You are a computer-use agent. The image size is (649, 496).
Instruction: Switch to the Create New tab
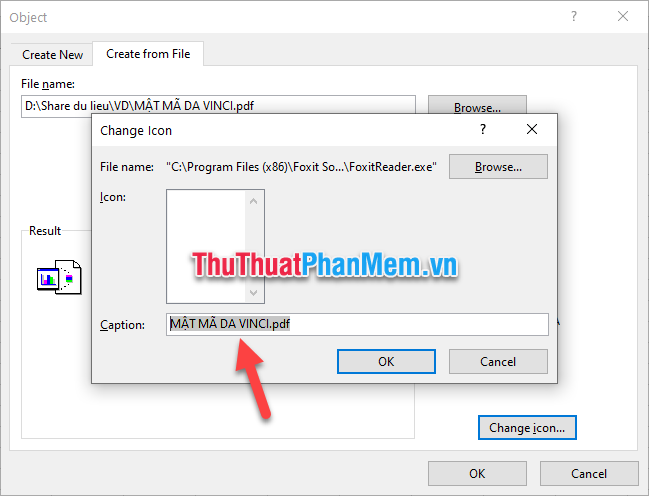(x=53, y=55)
